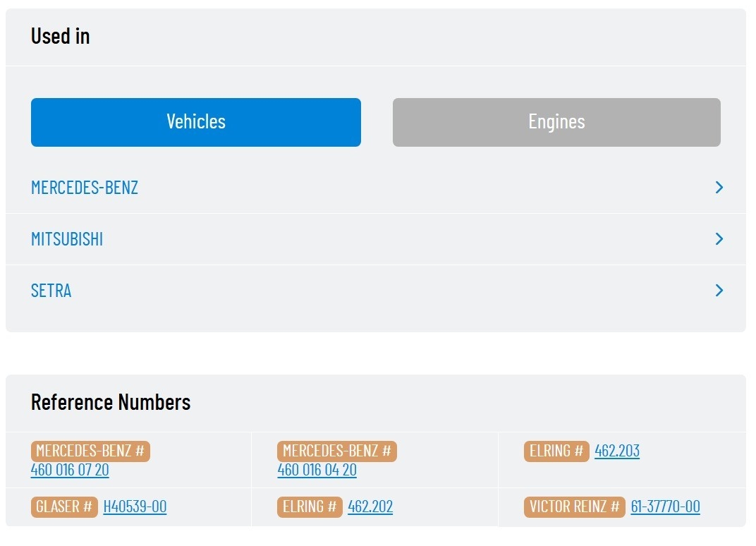Click the second MERCEDES-BENZ # badge
Viewport: 756px width, 546px height.
click(x=337, y=451)
